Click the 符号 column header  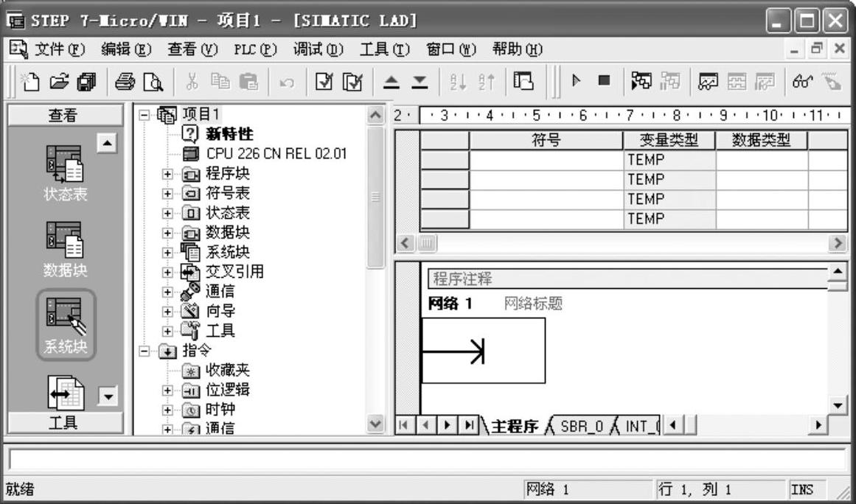(546, 141)
